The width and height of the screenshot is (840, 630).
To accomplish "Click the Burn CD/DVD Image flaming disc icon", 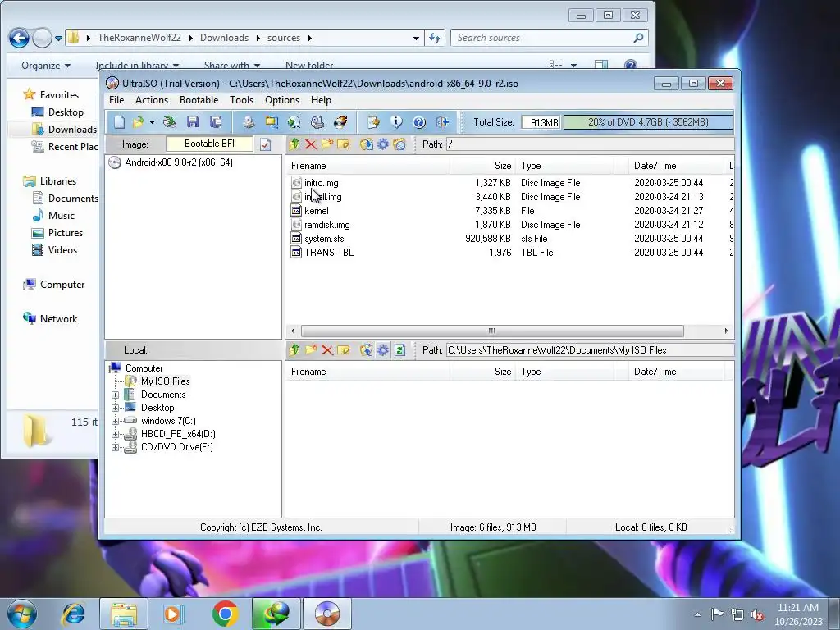I will pyautogui.click(x=340, y=122).
